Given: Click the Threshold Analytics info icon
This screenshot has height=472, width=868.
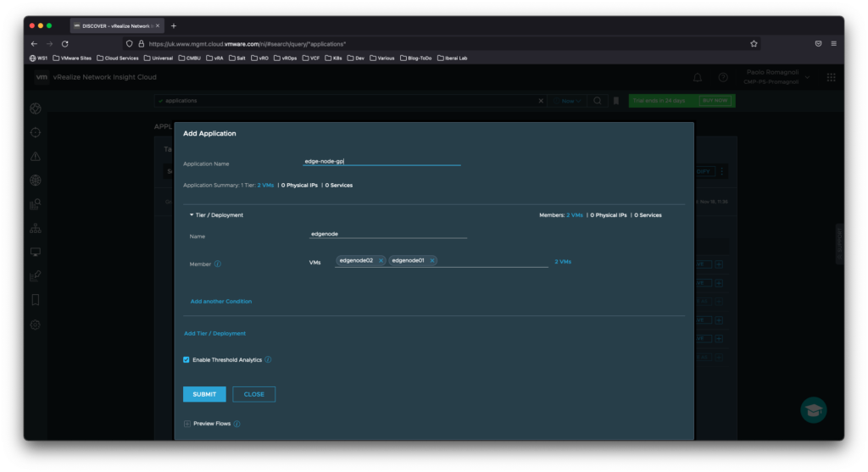Looking at the screenshot, I should [x=268, y=359].
